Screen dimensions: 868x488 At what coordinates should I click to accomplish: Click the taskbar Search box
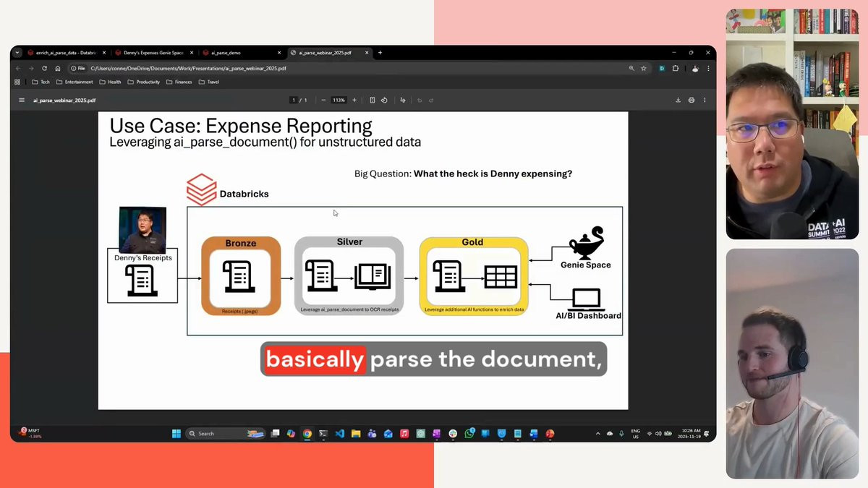(x=225, y=434)
